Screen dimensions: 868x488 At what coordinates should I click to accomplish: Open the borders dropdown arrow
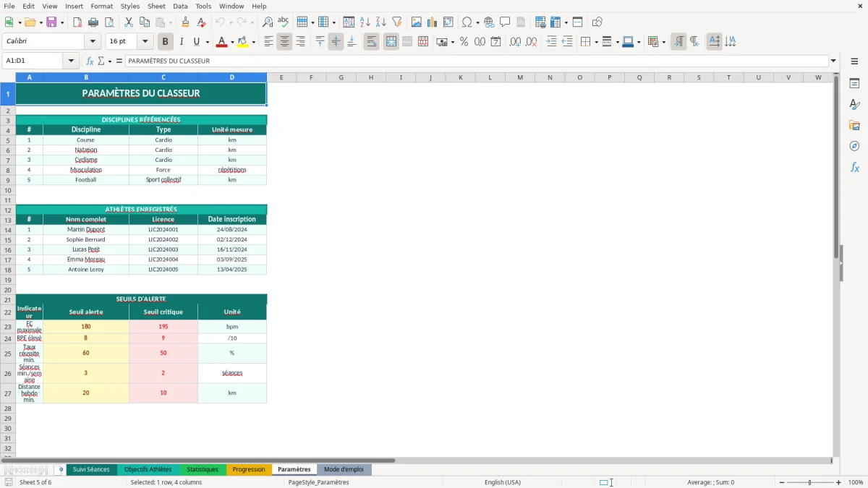595,42
